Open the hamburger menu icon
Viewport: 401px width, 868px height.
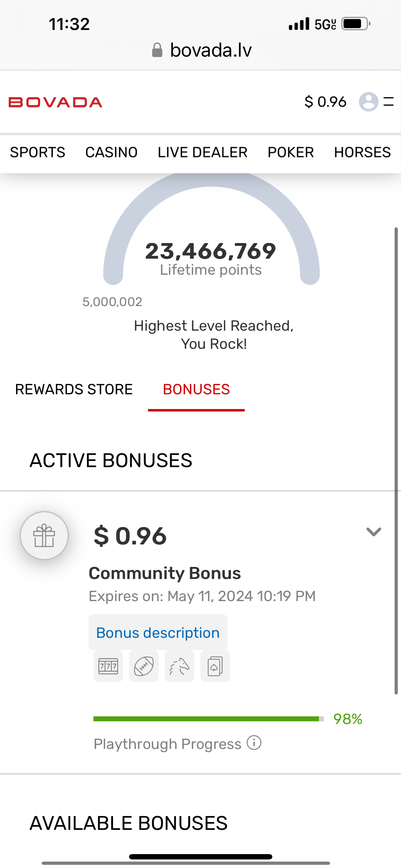tap(388, 102)
